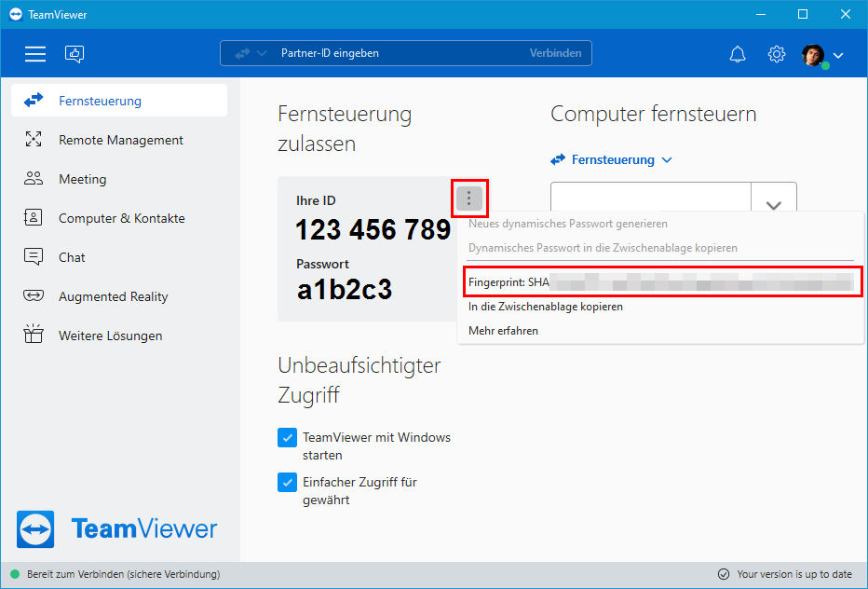Click the ID number 123 456 789
Viewport: 868px width, 589px height.
[x=373, y=229]
